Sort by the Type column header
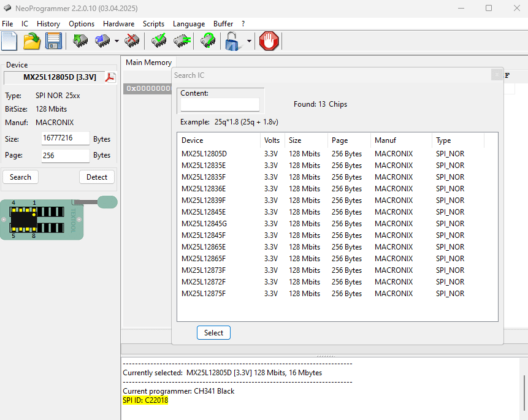Image resolution: width=528 pixels, height=420 pixels. coord(458,140)
